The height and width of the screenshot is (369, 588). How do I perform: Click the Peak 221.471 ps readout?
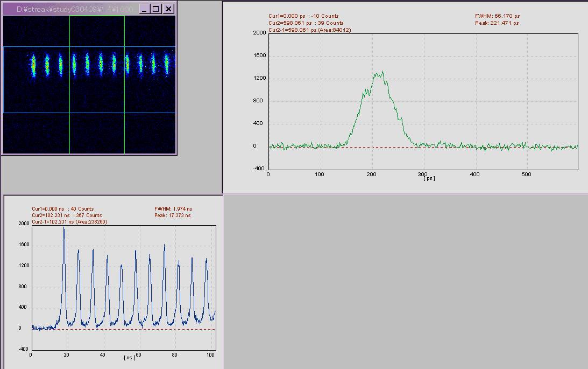point(497,23)
